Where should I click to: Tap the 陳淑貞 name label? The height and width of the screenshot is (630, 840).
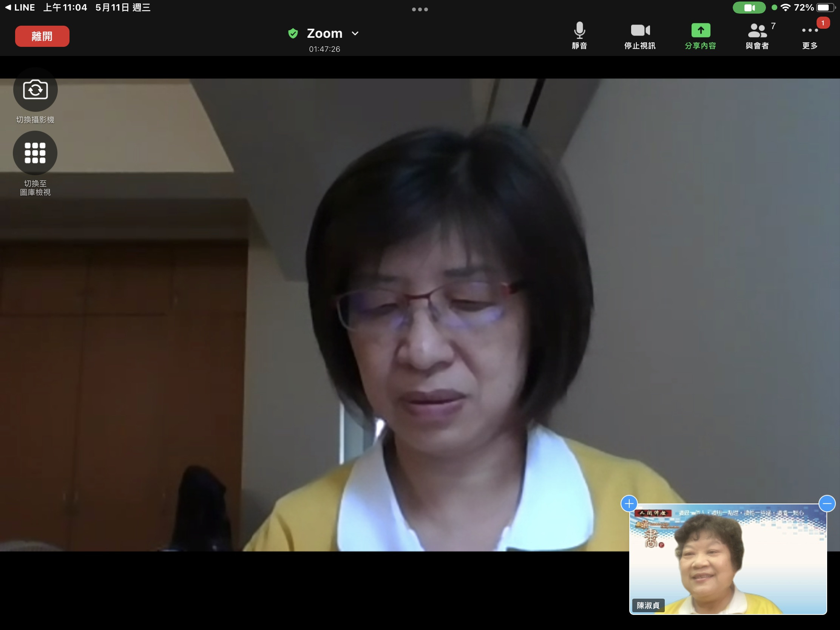pos(648,605)
